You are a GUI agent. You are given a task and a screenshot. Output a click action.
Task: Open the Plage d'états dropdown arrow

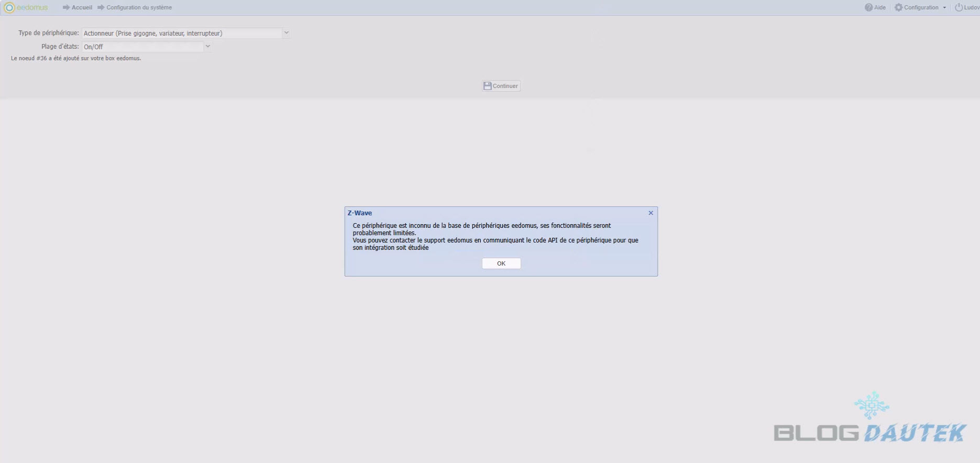[208, 47]
